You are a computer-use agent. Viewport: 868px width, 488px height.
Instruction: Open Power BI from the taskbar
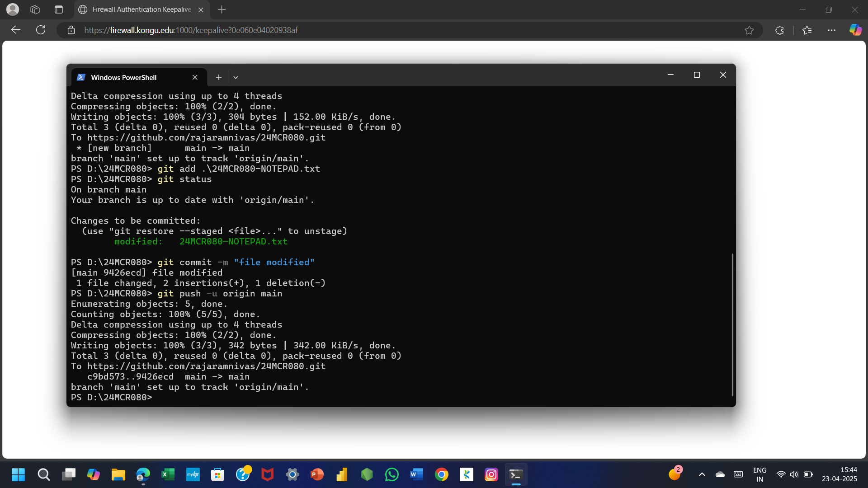tap(342, 474)
